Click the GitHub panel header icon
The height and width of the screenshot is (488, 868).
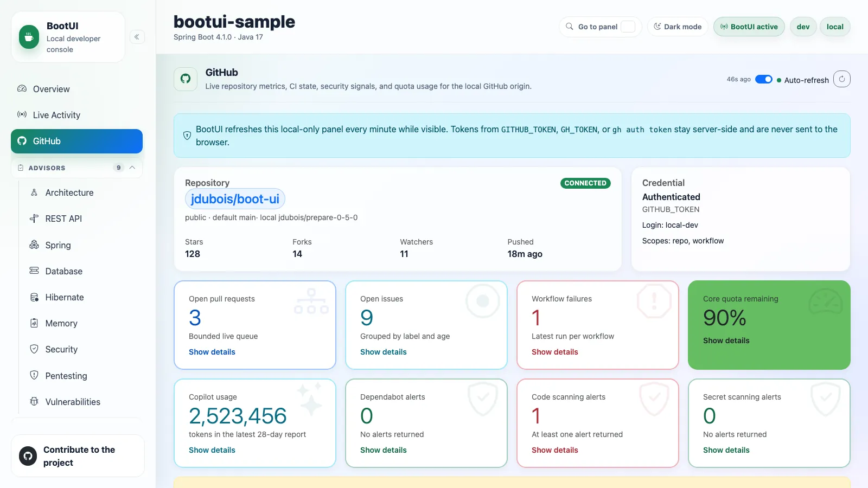coord(186,79)
